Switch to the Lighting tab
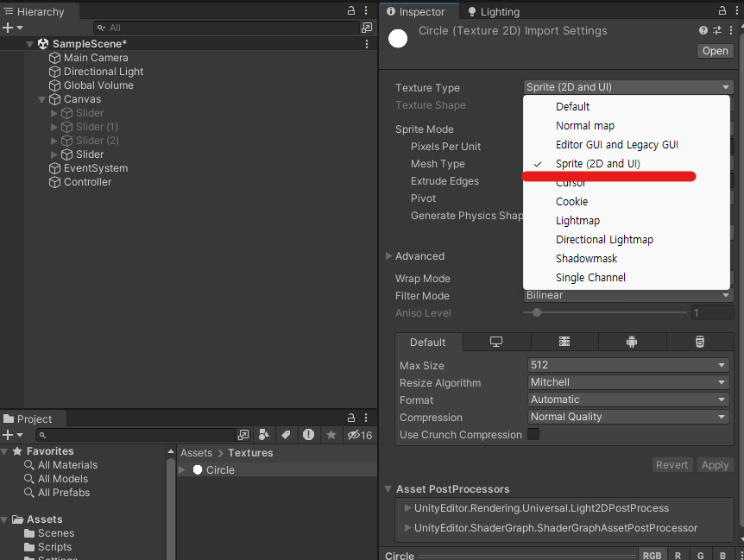 (494, 11)
